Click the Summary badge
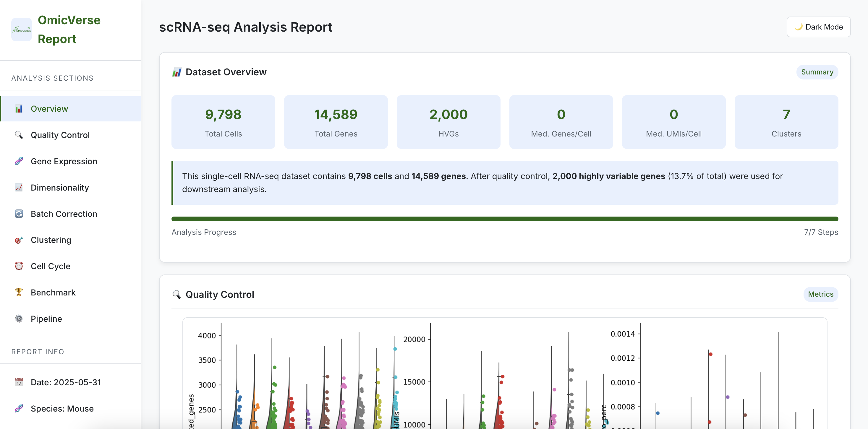The height and width of the screenshot is (429, 868). tap(817, 72)
